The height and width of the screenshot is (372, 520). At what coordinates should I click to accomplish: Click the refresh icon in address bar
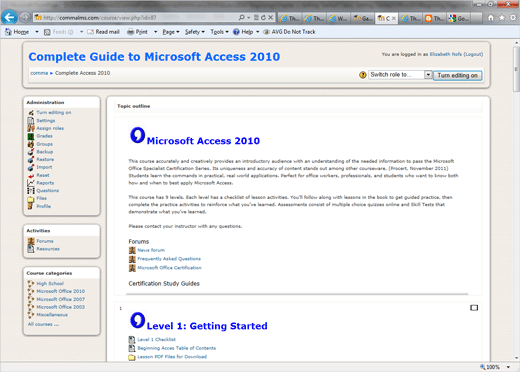[263, 18]
